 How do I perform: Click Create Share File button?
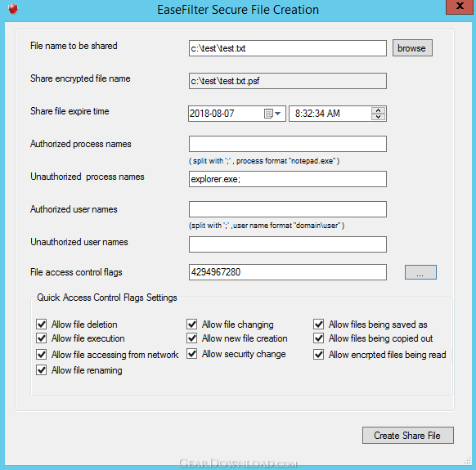click(407, 435)
